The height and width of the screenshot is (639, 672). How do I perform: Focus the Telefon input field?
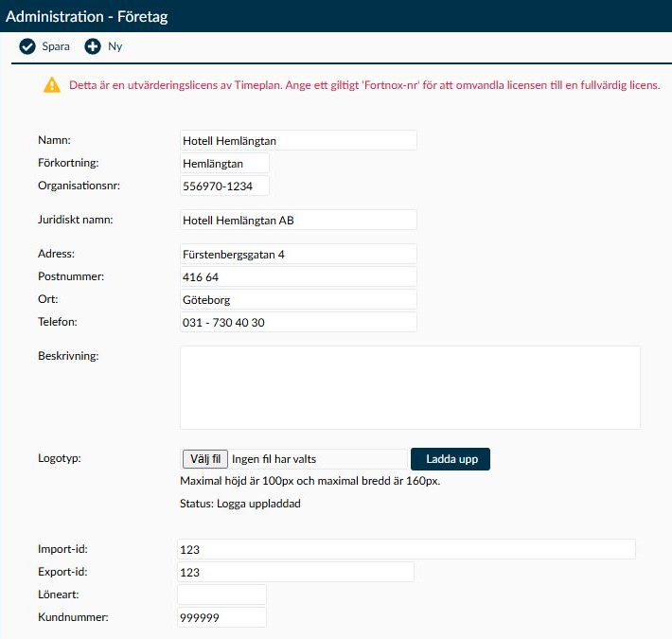298,322
